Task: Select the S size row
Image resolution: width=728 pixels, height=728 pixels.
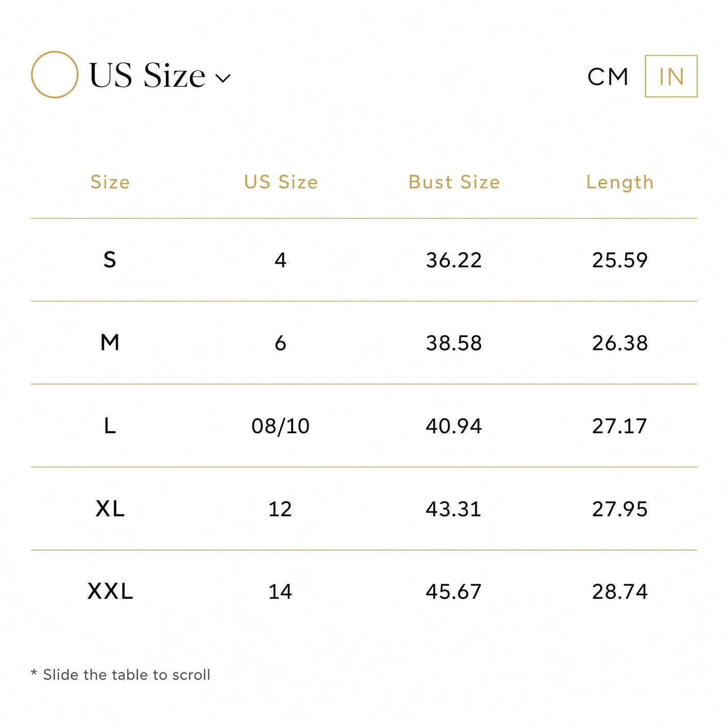Action: pyautogui.click(x=364, y=260)
